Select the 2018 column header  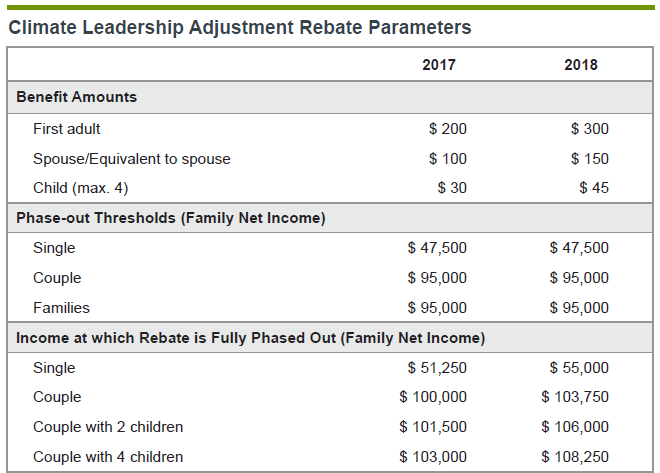point(581,65)
